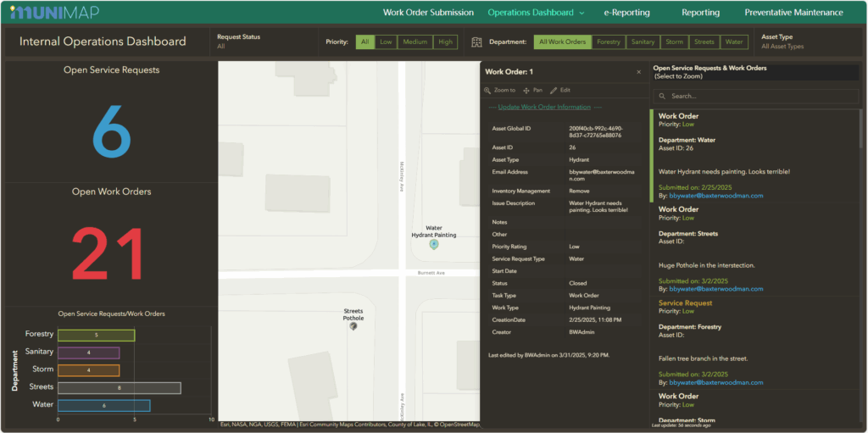Click the CreationDate value 2/25/2025, 11:08 PM
The width and height of the screenshot is (868, 433).
coord(595,320)
